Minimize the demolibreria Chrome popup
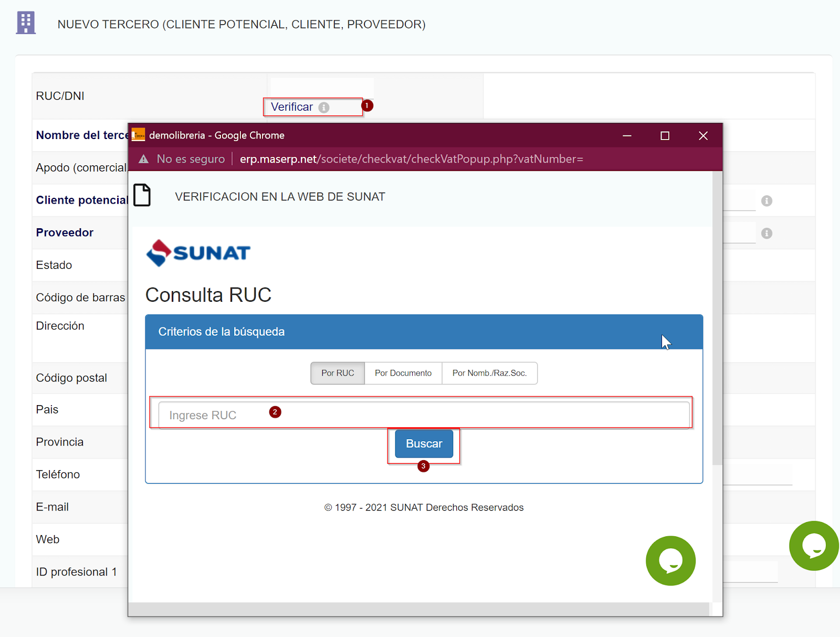The height and width of the screenshot is (637, 840). 627,135
